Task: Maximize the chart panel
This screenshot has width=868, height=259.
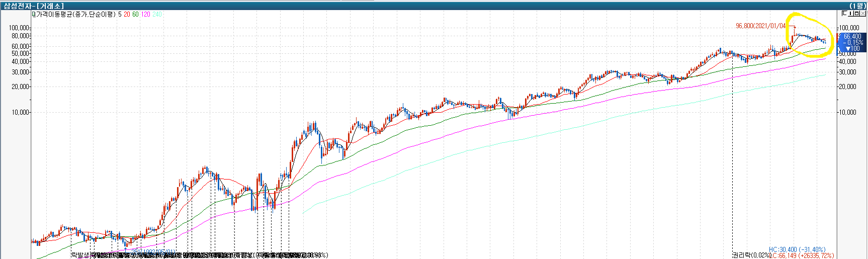Action: 856,14
